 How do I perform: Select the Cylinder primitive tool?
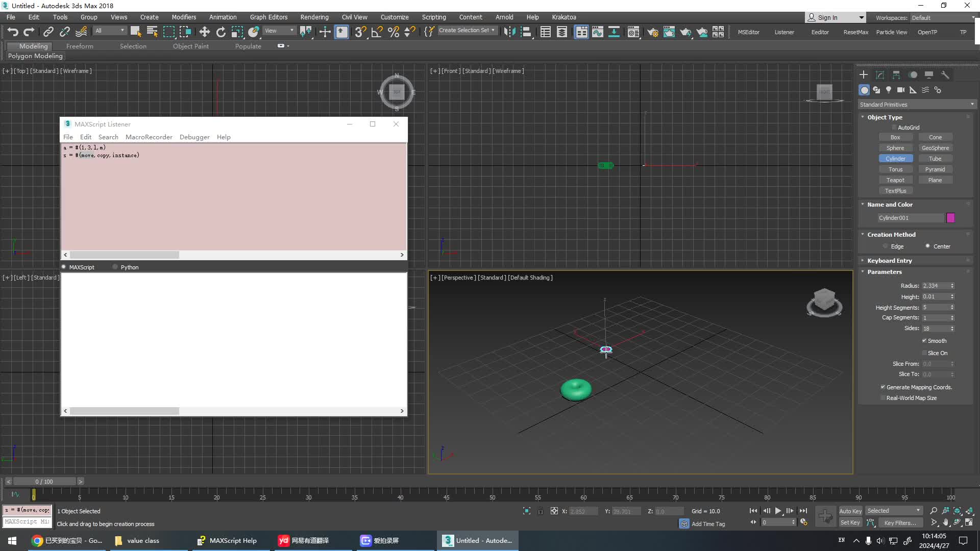pos(895,158)
